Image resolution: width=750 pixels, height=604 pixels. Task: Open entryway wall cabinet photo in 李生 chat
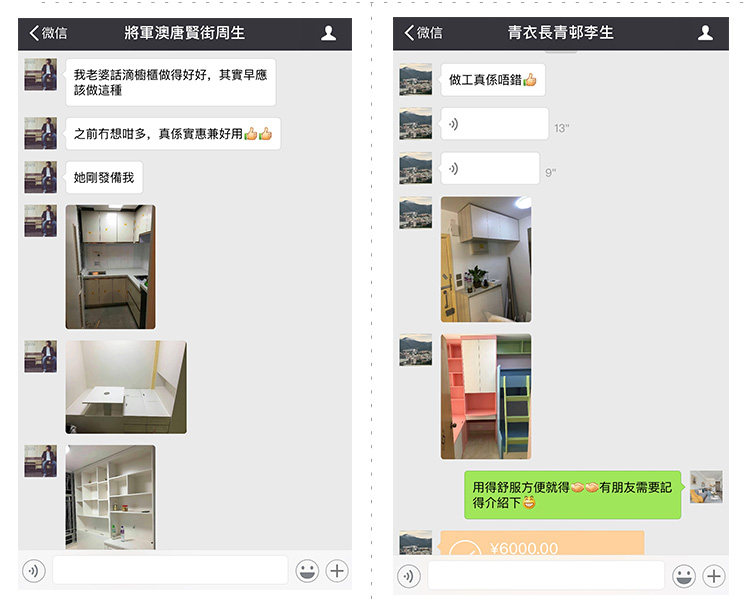coord(486,259)
